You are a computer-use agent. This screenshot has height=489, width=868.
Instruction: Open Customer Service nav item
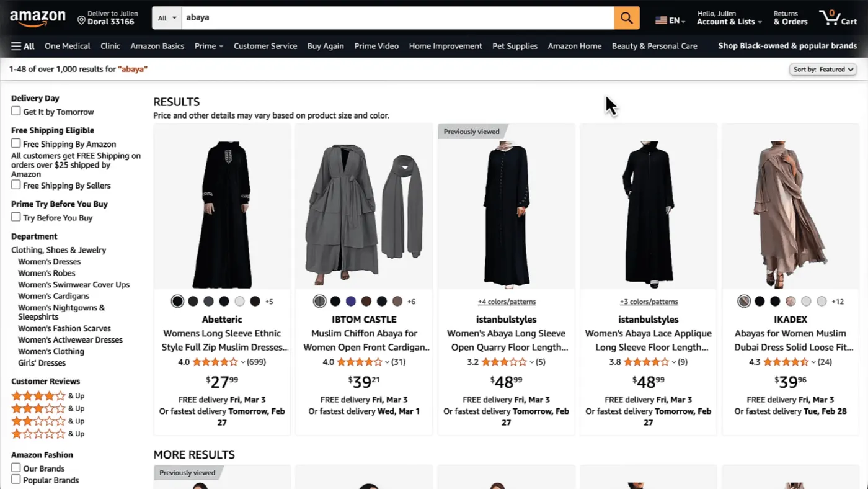pos(265,46)
